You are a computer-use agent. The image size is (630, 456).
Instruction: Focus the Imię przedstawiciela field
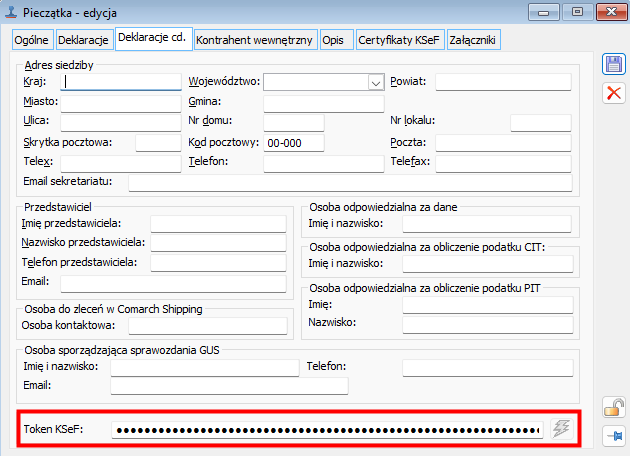click(x=218, y=223)
